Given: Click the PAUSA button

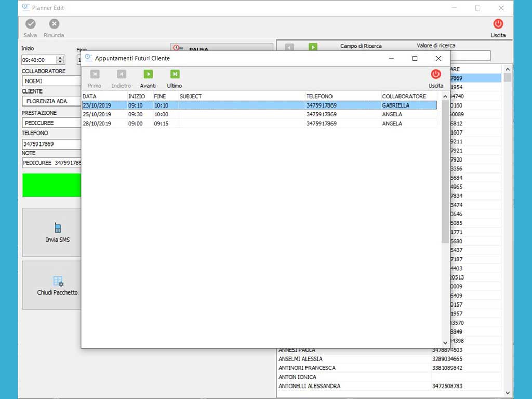Looking at the screenshot, I should pos(222,48).
